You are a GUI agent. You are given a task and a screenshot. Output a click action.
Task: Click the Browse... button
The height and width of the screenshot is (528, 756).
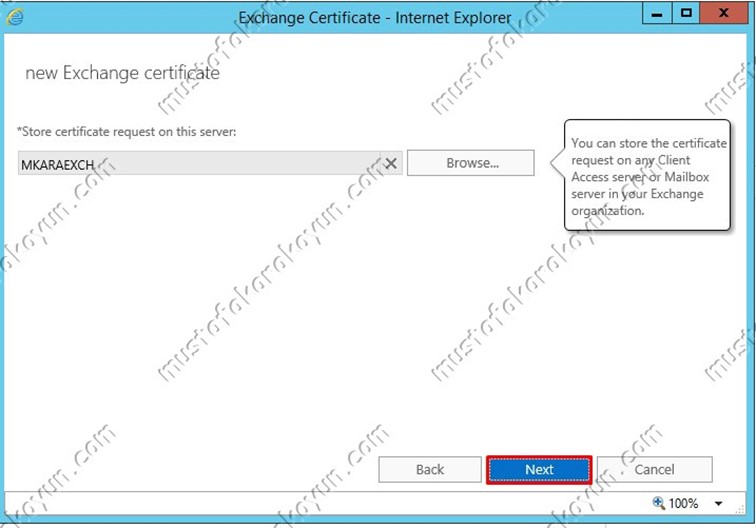(x=471, y=163)
